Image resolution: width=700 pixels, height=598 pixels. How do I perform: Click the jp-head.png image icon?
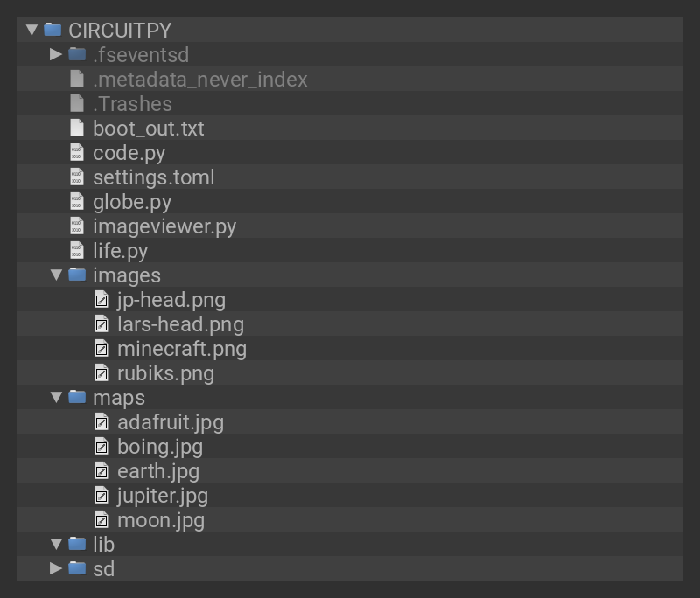coord(101,299)
